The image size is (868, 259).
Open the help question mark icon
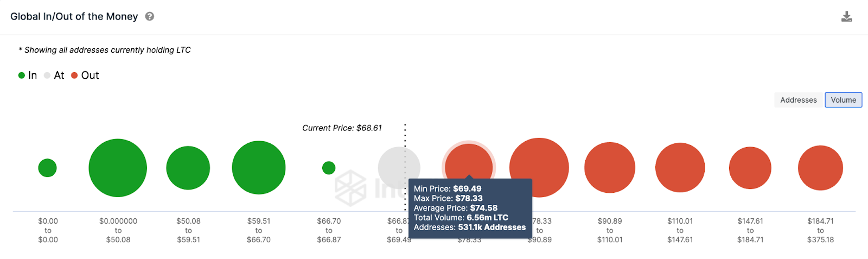coord(150,17)
